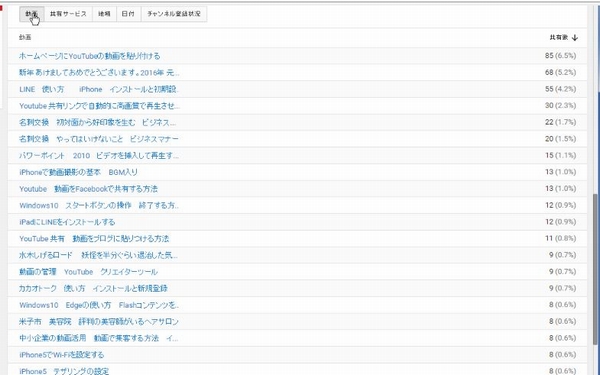Click 8 (0.6%) in Windows10 Edge row
This screenshot has width=600, height=375.
click(x=562, y=305)
